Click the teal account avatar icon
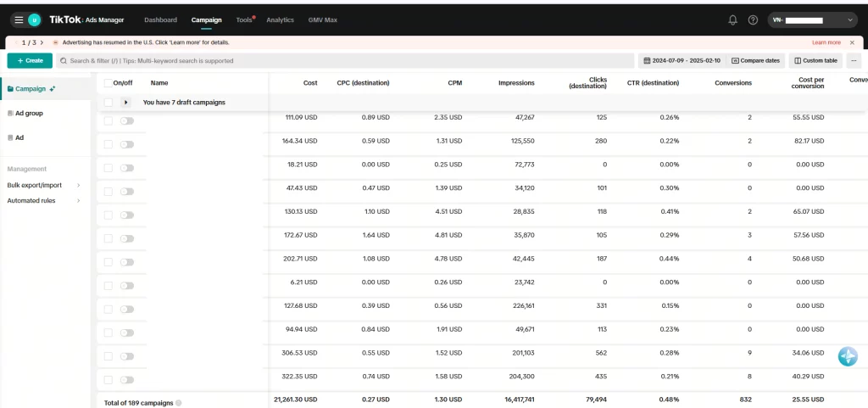This screenshot has height=408, width=868. click(x=34, y=20)
